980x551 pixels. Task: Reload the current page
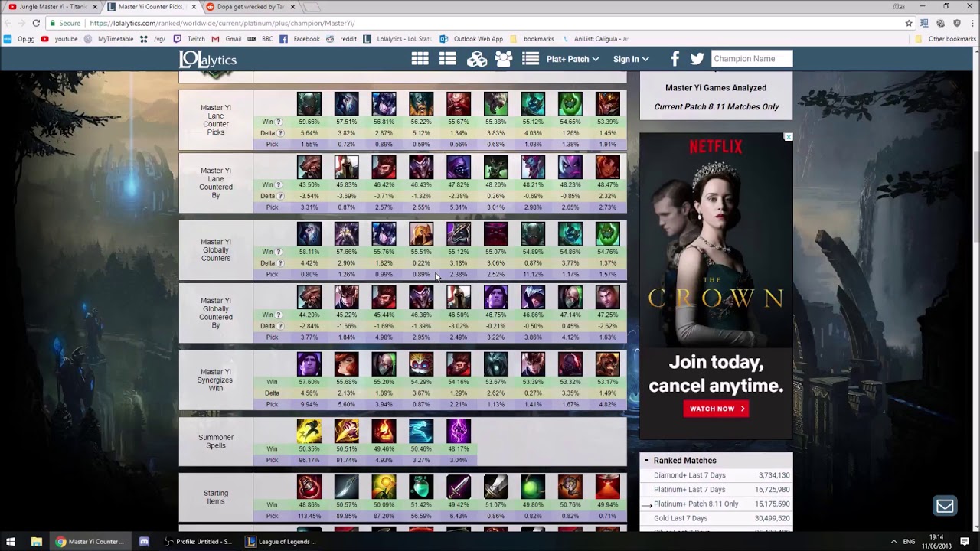coord(36,23)
